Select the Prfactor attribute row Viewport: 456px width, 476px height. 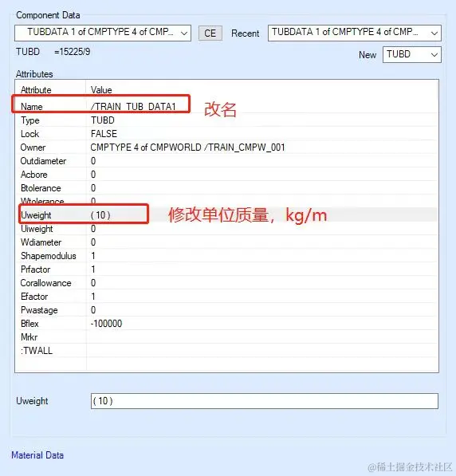pos(226,269)
